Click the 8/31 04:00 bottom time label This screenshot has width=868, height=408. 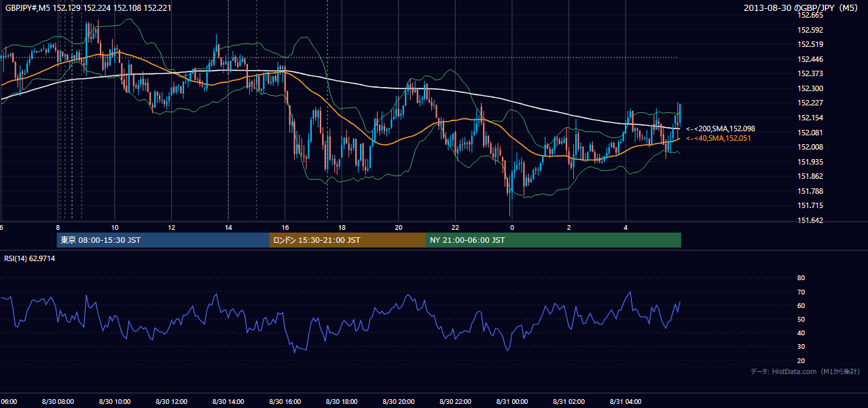[x=626, y=401]
